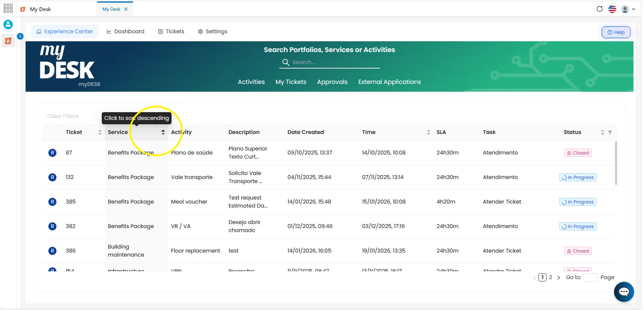Click 4h20m SLA value

point(446,202)
